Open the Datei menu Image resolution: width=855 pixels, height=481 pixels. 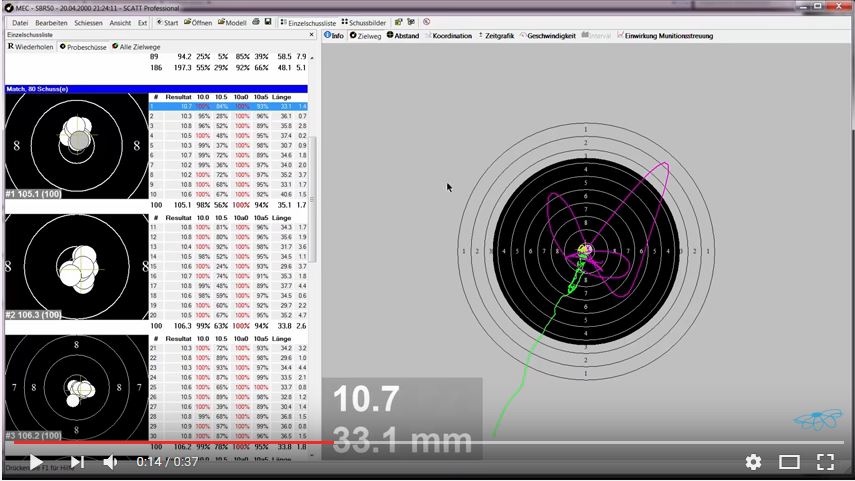pos(19,21)
